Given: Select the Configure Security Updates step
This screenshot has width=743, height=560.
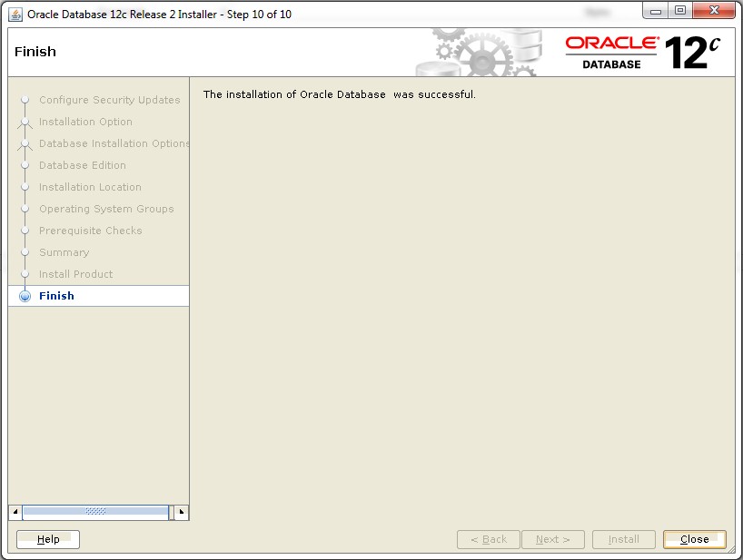Looking at the screenshot, I should 110,100.
